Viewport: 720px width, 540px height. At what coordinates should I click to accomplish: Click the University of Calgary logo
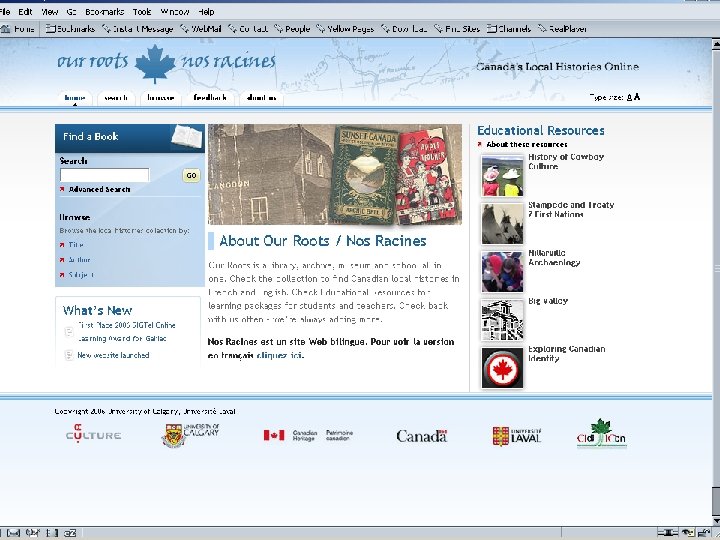pos(191,435)
